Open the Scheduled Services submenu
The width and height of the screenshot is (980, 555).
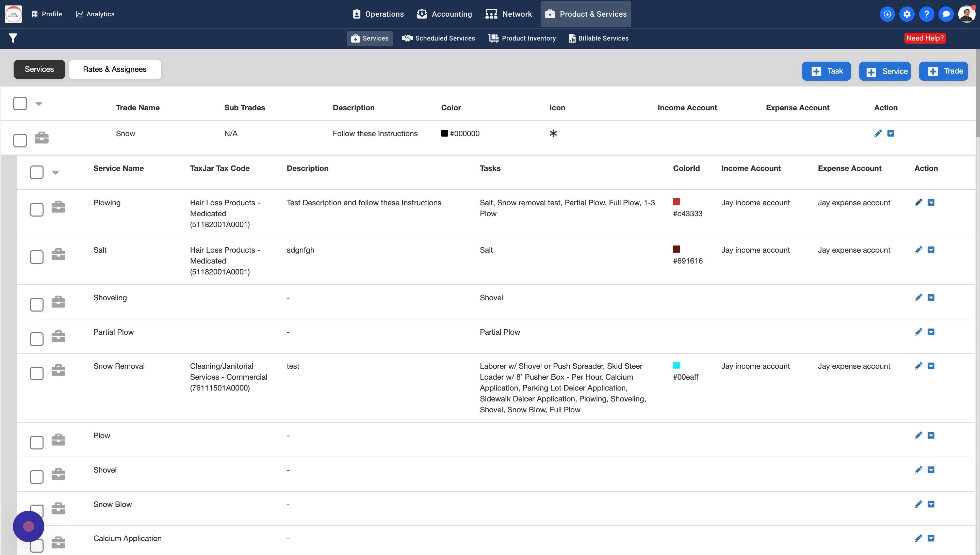pyautogui.click(x=438, y=38)
